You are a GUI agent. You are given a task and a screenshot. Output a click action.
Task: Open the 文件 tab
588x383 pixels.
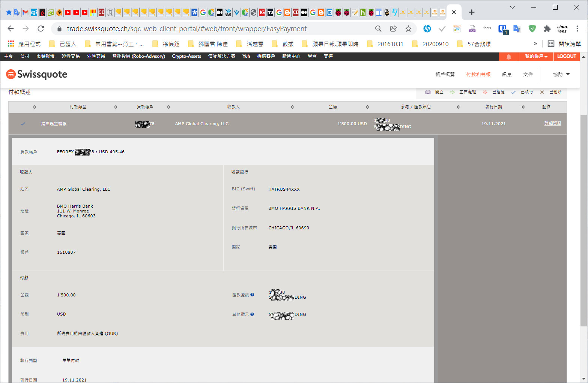(528, 75)
